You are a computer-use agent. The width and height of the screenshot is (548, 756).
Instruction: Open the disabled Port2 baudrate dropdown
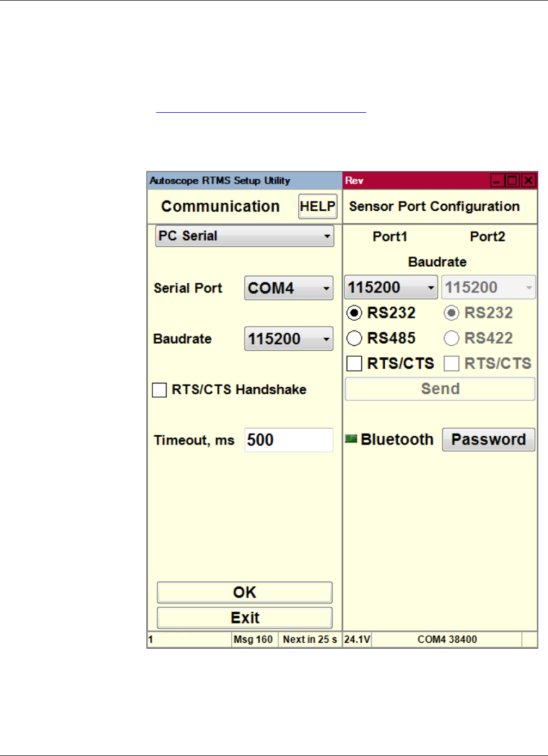click(488, 287)
